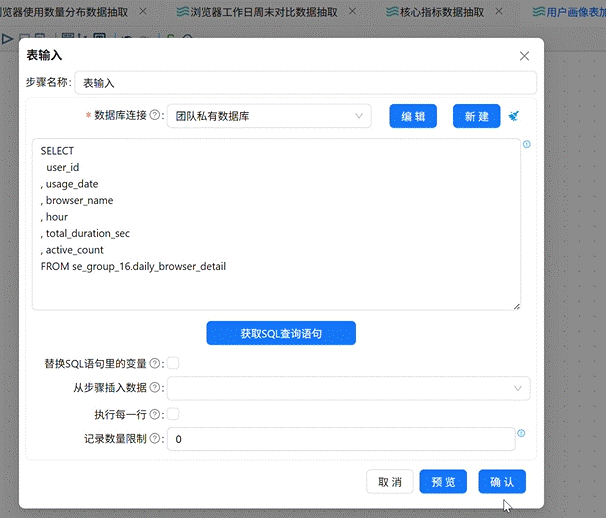The width and height of the screenshot is (606, 518).
Task: Close the 核心指标数据抽取 tab
Action: tap(499, 11)
